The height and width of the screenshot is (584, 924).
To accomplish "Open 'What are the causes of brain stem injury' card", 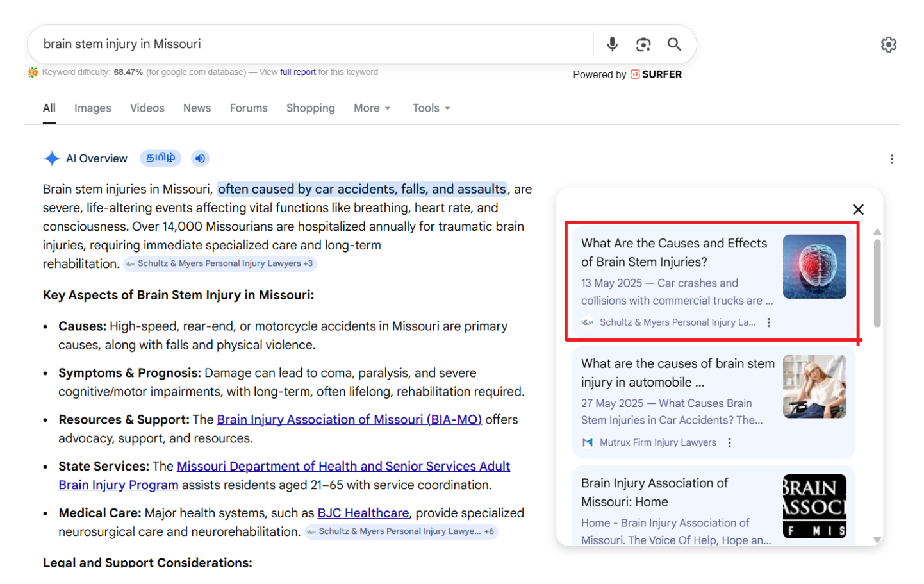I will pyautogui.click(x=713, y=402).
